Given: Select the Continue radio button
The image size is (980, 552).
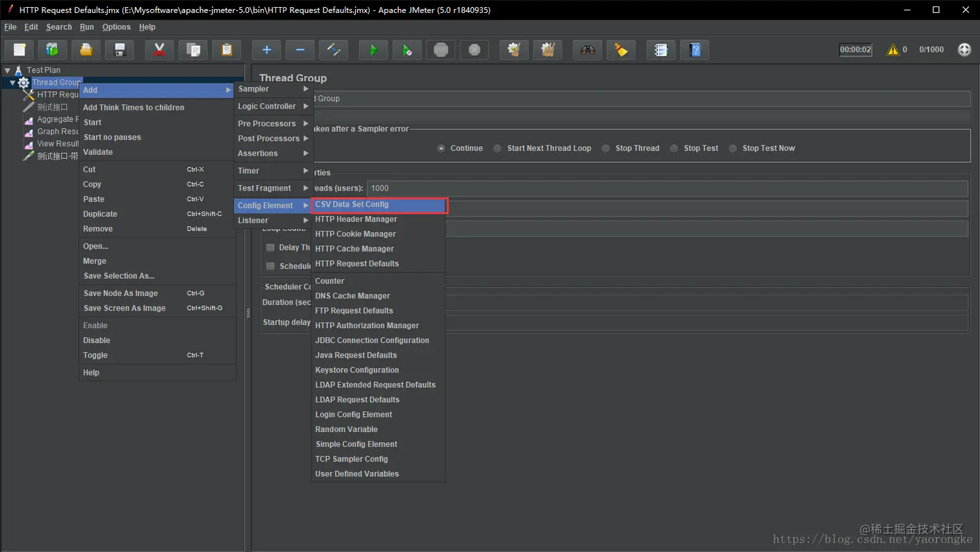Looking at the screenshot, I should tap(441, 149).
